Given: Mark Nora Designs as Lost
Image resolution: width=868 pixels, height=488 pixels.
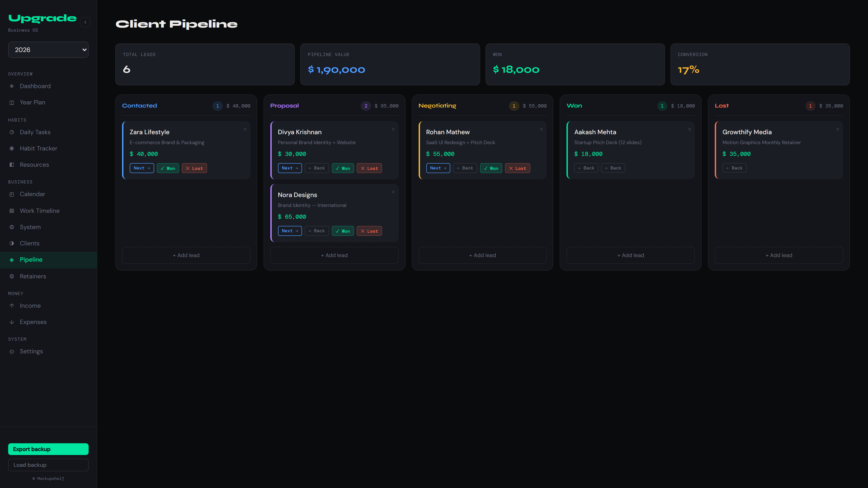Looking at the screenshot, I should point(369,231).
